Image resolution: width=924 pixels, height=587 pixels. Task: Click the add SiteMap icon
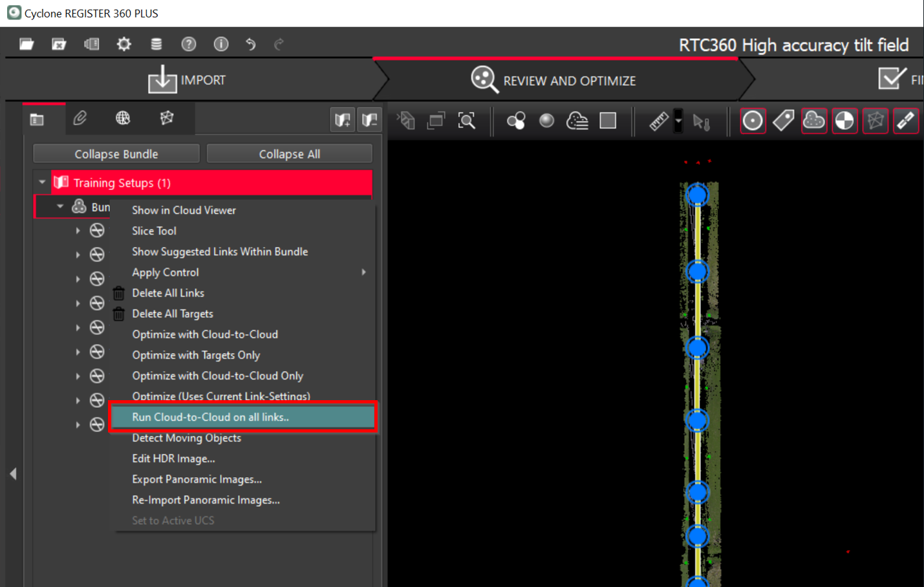[342, 120]
